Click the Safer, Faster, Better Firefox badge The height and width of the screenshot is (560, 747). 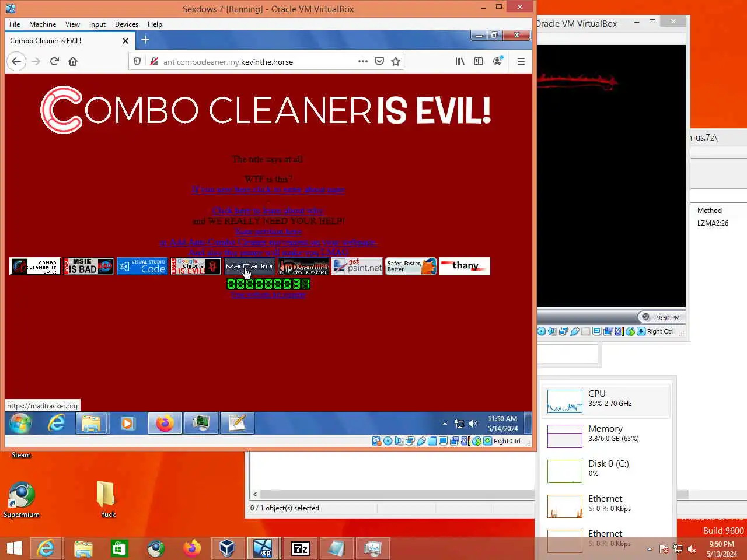pos(411,267)
